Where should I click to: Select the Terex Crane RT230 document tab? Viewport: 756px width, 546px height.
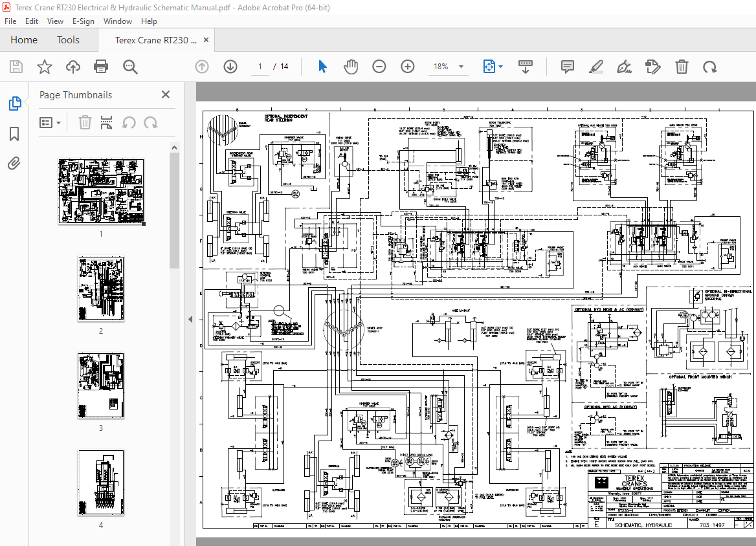pyautogui.click(x=156, y=40)
